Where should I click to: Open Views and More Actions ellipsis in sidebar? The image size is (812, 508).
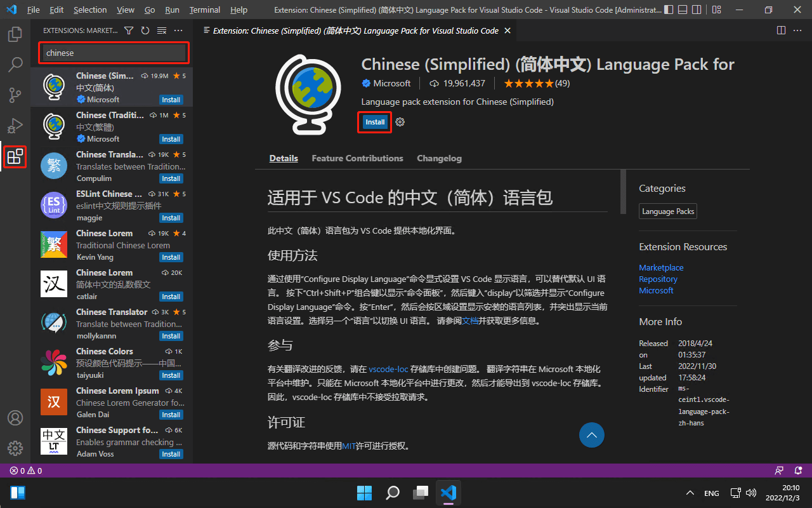click(x=178, y=30)
